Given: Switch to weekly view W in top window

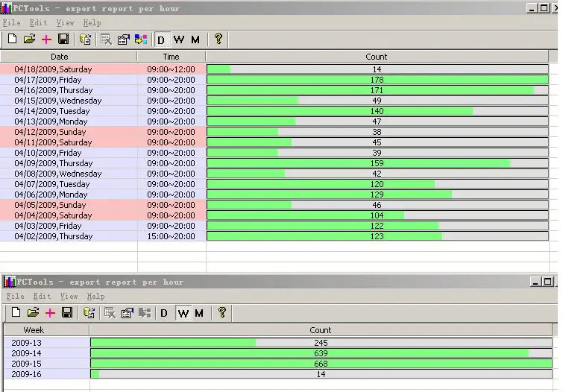Looking at the screenshot, I should click(x=179, y=39).
